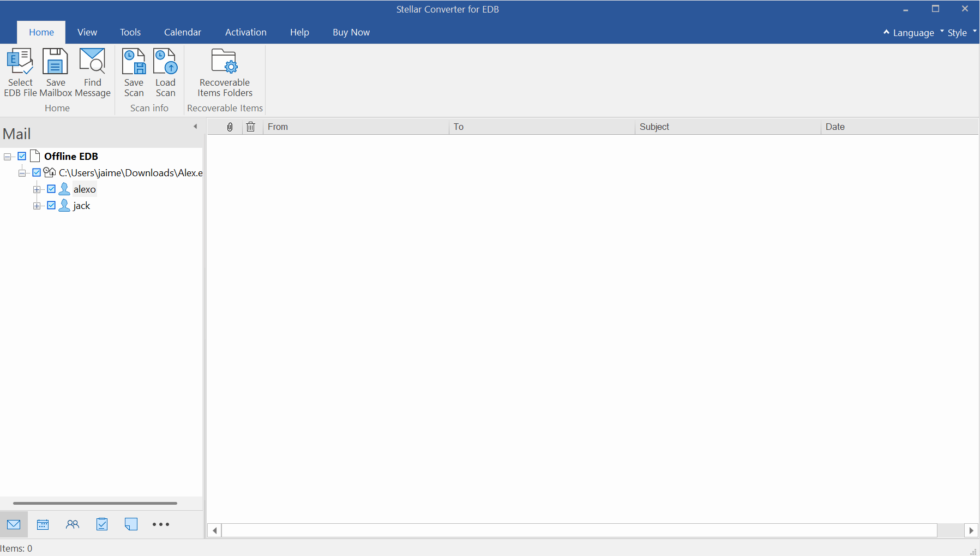The height and width of the screenshot is (556, 980).
Task: Expand the alexo mailbox node
Action: pyautogui.click(x=37, y=189)
